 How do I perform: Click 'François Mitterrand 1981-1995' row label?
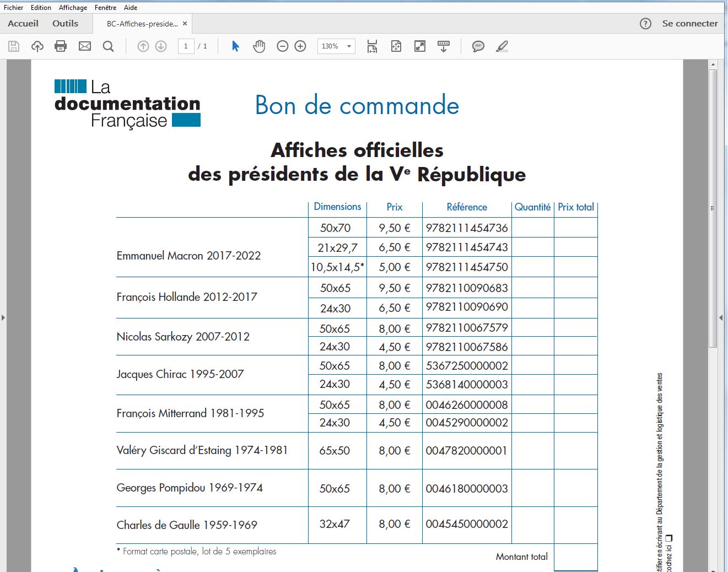[x=190, y=413]
